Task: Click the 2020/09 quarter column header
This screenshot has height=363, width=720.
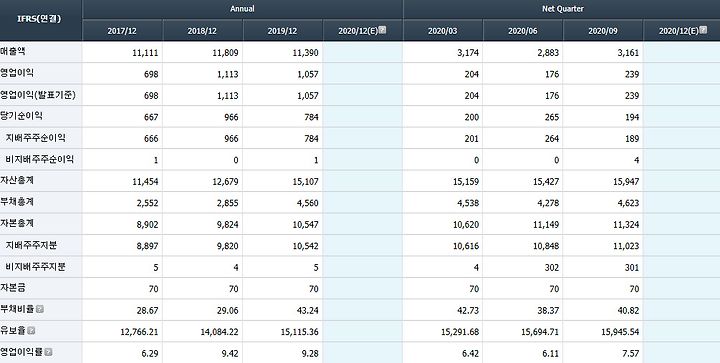Action: 603,31
